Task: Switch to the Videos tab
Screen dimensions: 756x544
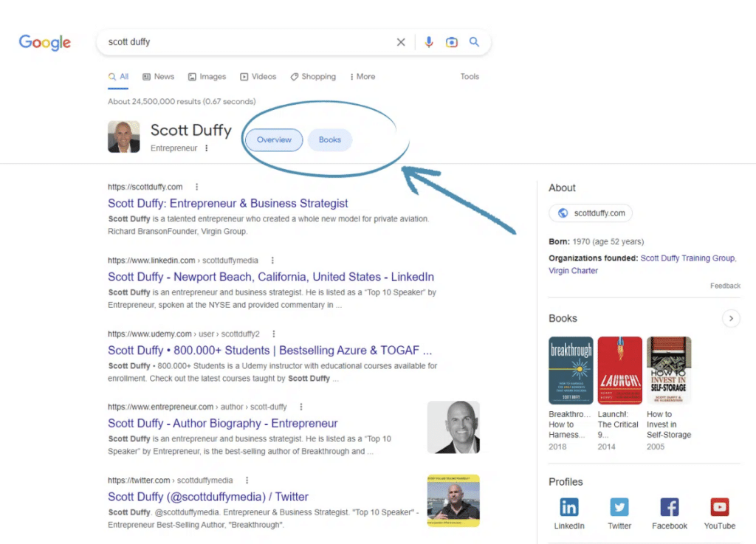Action: 258,77
